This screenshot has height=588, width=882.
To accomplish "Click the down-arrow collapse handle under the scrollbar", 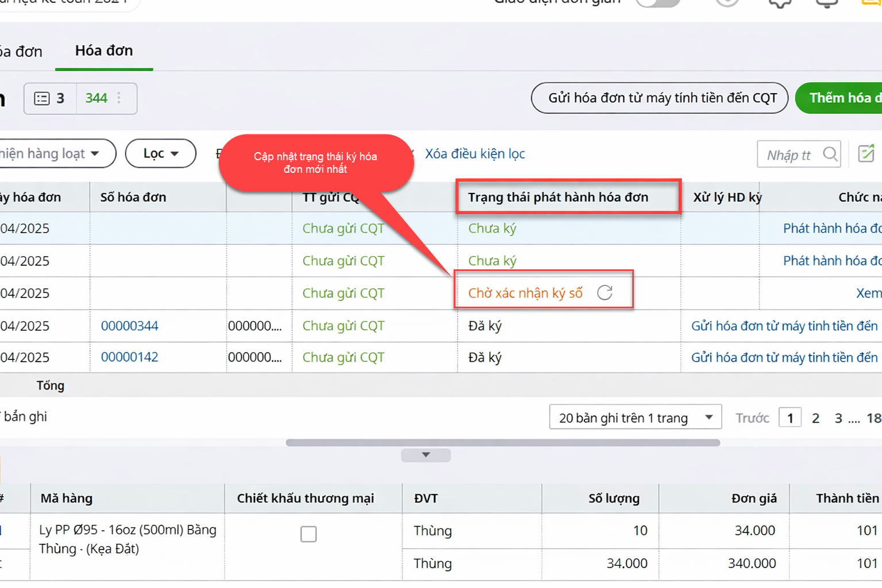I will pos(425,455).
